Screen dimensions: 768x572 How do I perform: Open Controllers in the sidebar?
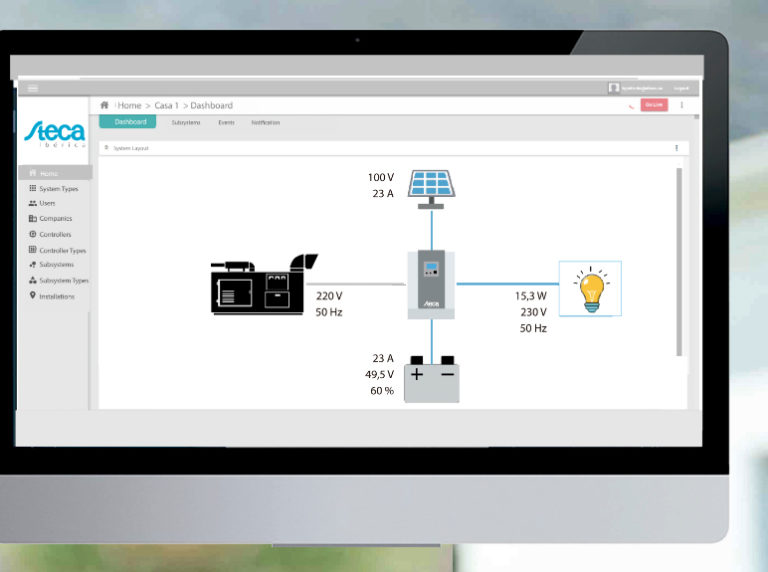click(55, 234)
